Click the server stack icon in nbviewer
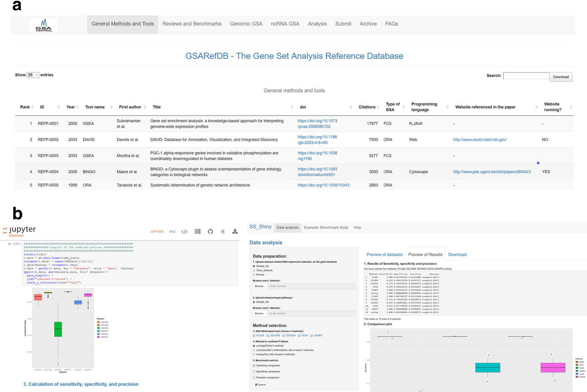Viewport: 587px width, 392px height. coord(198,232)
